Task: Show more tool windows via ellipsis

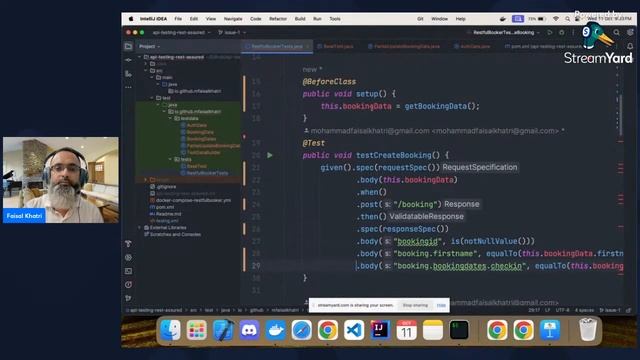Action: coord(128,87)
